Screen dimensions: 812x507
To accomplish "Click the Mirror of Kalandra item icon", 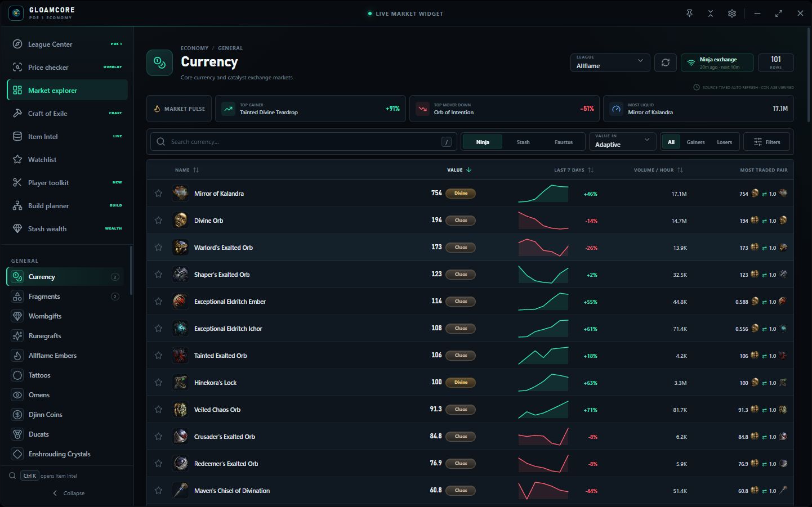I will click(180, 193).
